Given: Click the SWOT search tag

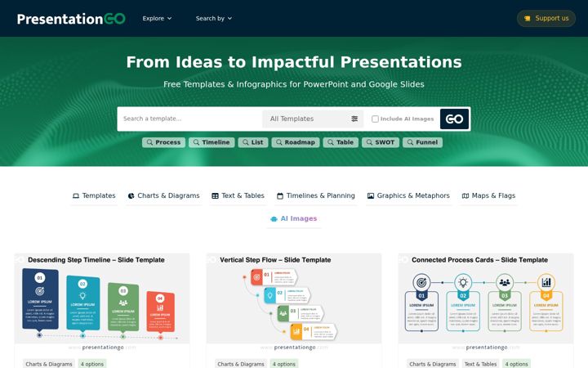Looking at the screenshot, I should 381,142.
